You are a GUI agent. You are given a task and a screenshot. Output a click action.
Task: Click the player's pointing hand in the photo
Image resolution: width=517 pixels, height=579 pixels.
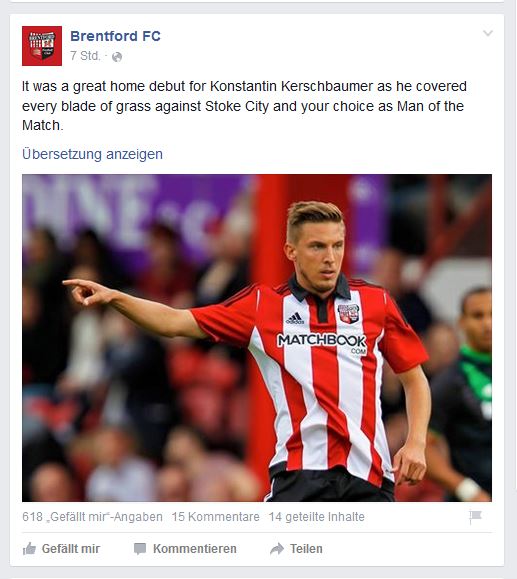[x=87, y=291]
